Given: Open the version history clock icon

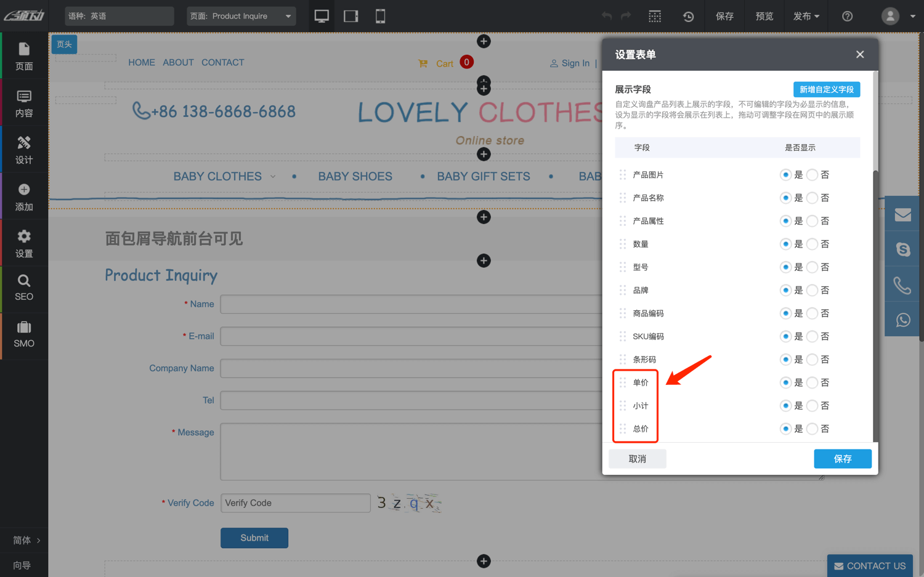Looking at the screenshot, I should click(x=688, y=17).
